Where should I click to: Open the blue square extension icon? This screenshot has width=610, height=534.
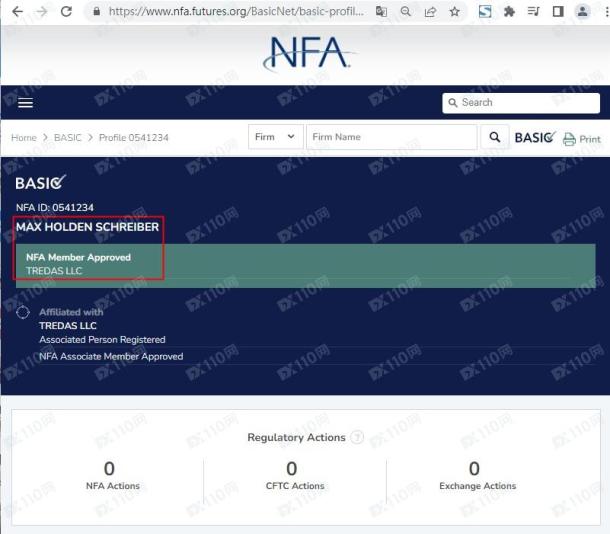485,11
